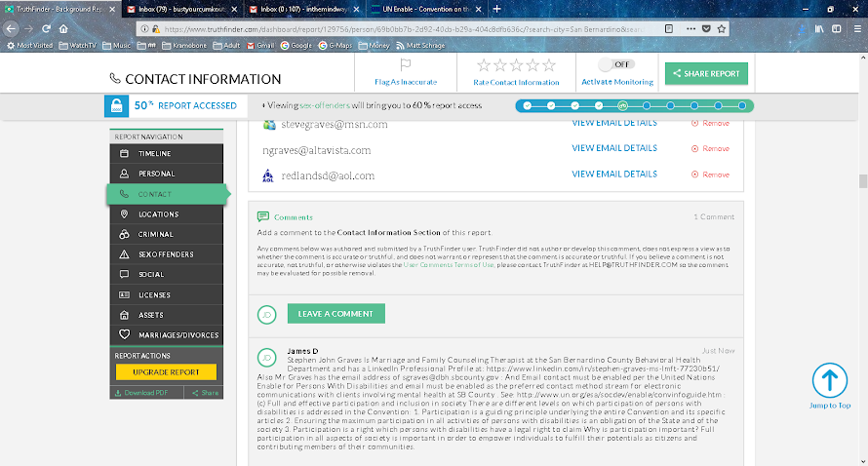View email details for ngraves@altavista.com
868x466 pixels.
pos(614,148)
